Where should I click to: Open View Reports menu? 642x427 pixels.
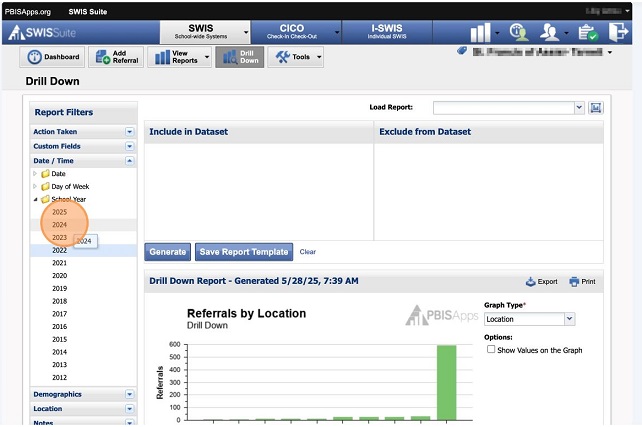coord(180,57)
